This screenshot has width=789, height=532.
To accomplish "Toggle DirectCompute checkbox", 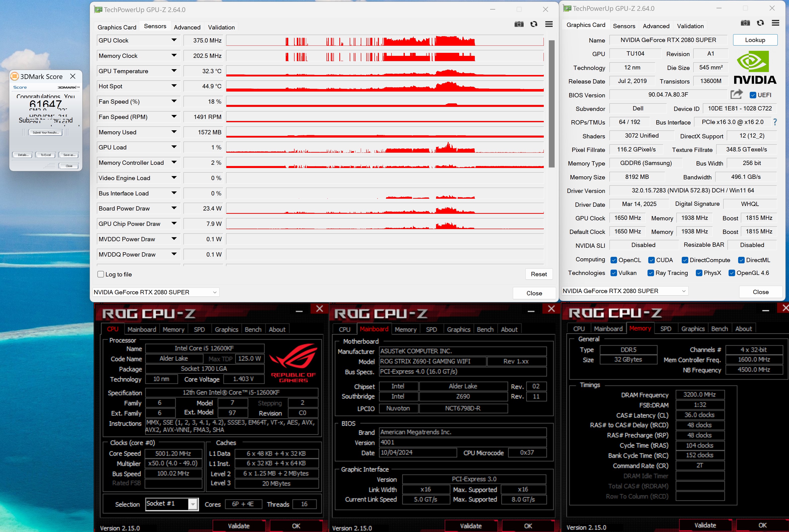I will coord(685,260).
